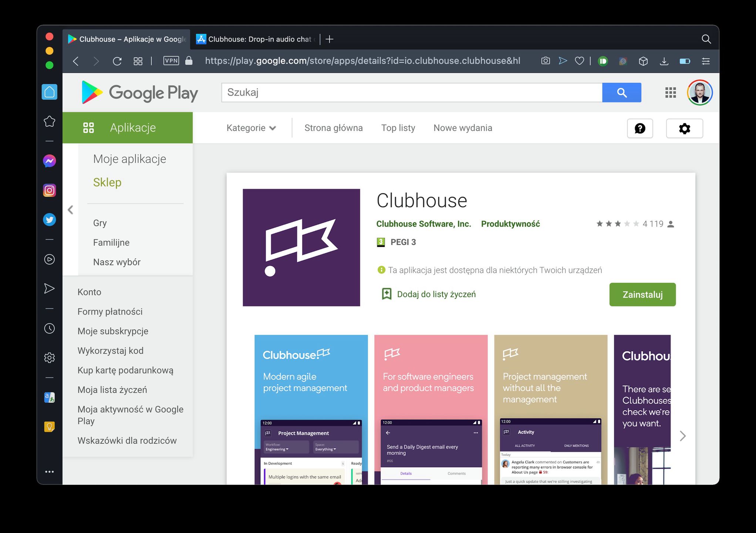Image resolution: width=756 pixels, height=533 pixels.
Task: Open Speed Dial grid icon in toolbar
Action: coord(138,61)
